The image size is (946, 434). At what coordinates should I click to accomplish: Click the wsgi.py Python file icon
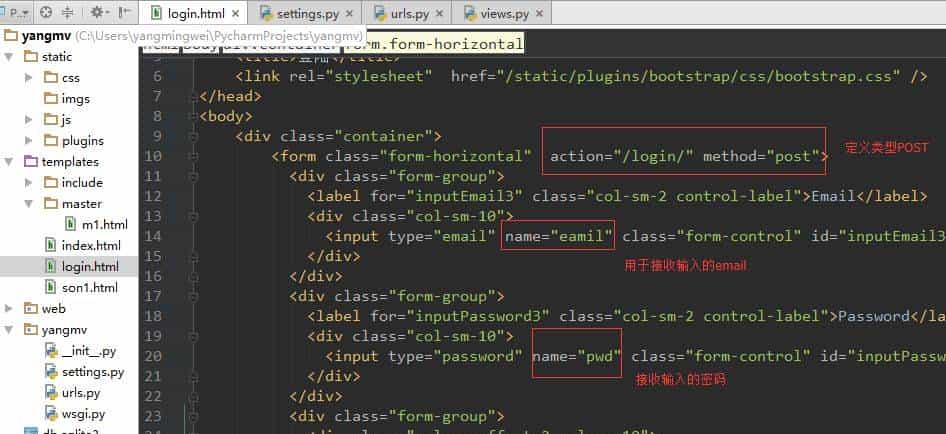point(52,414)
